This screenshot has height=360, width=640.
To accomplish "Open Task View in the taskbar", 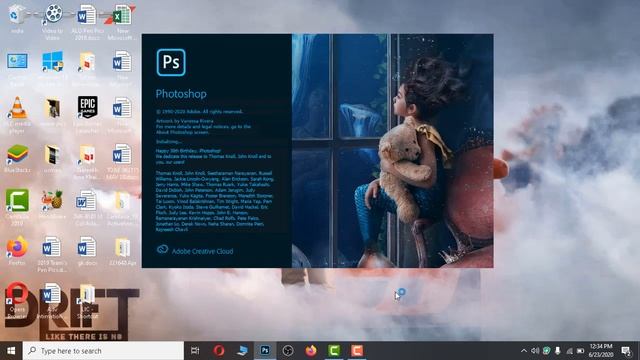I will [195, 350].
